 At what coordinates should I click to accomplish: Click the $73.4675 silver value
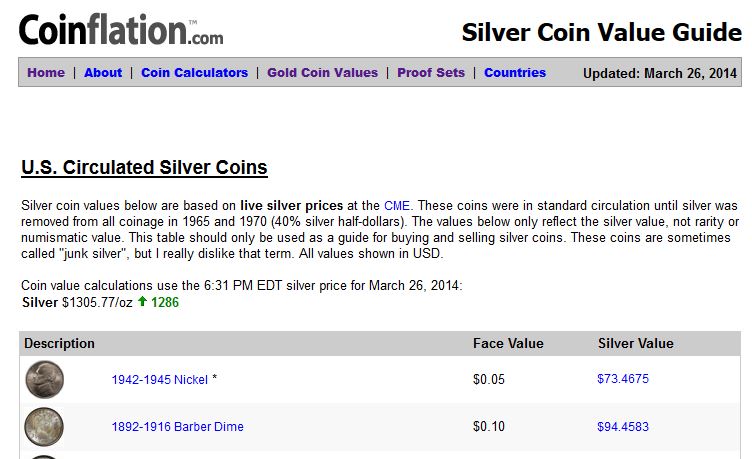[623, 379]
